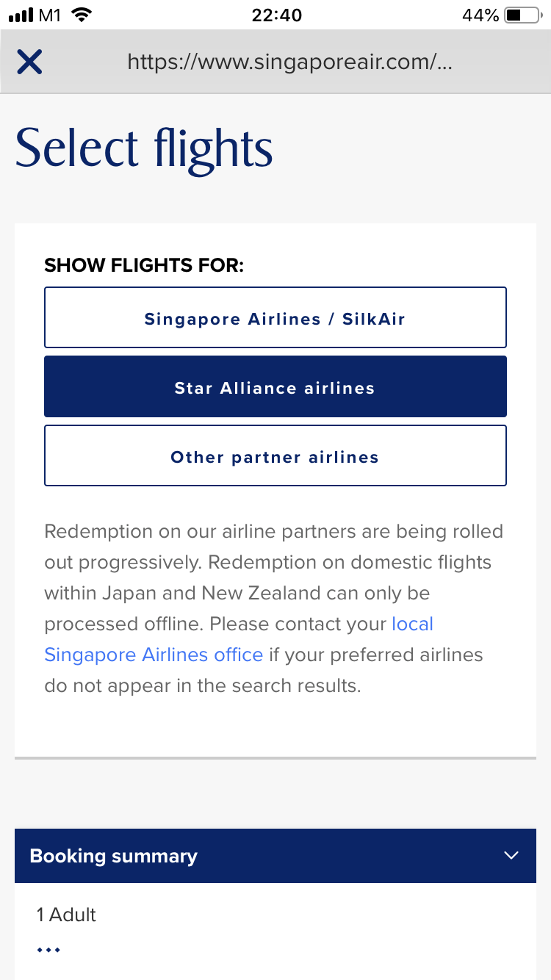
Task: Tap the M1 carrier label
Action: [51, 15]
